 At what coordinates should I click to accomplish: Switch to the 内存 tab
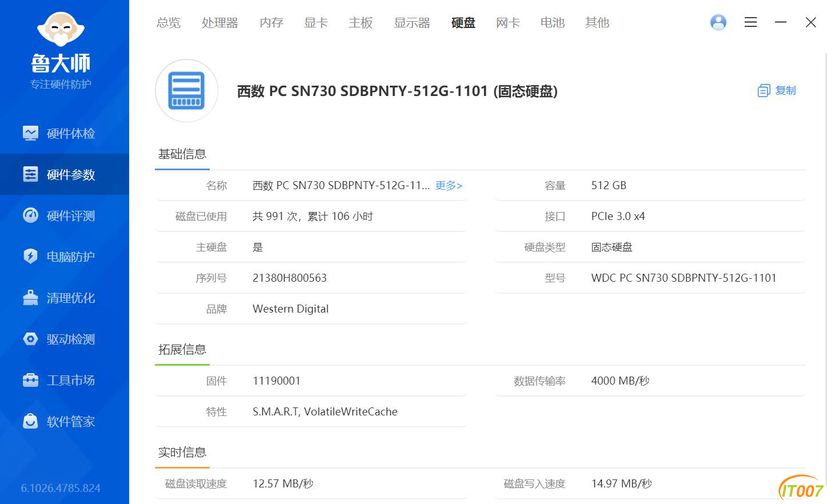click(271, 23)
